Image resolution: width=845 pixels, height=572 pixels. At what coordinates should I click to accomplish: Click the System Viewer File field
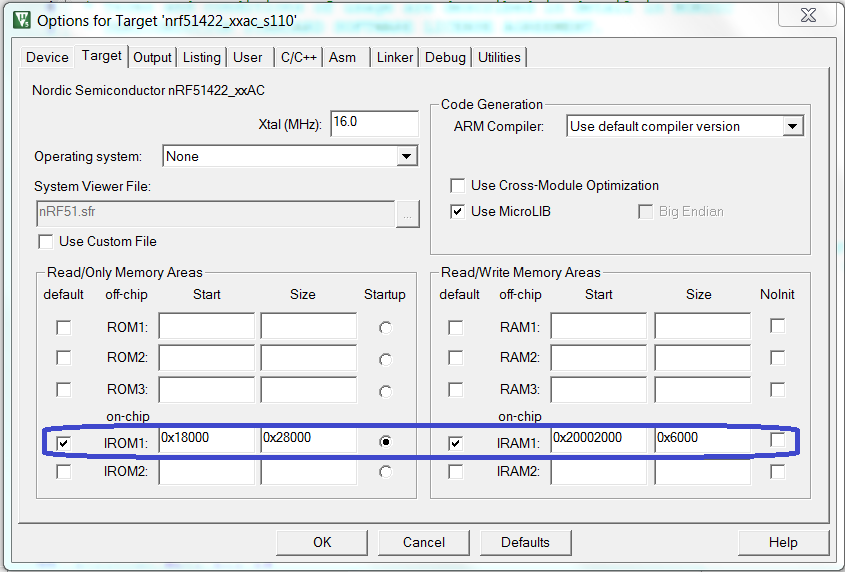point(215,213)
